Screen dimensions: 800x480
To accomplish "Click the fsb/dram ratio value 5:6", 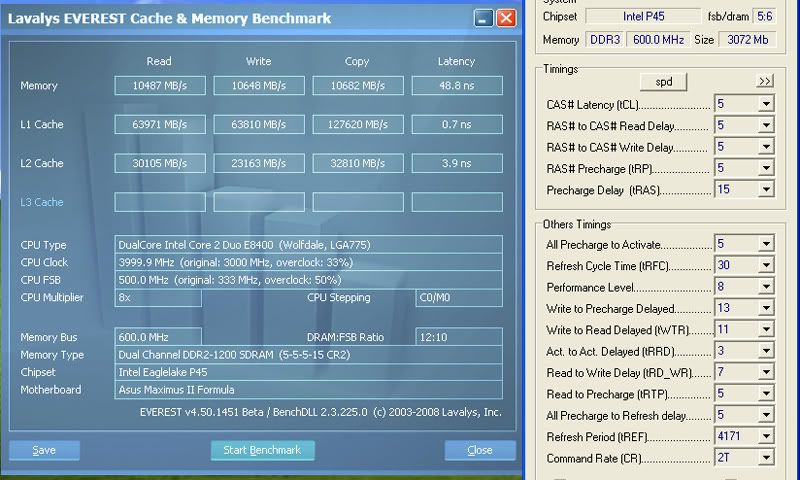I will 764,16.
